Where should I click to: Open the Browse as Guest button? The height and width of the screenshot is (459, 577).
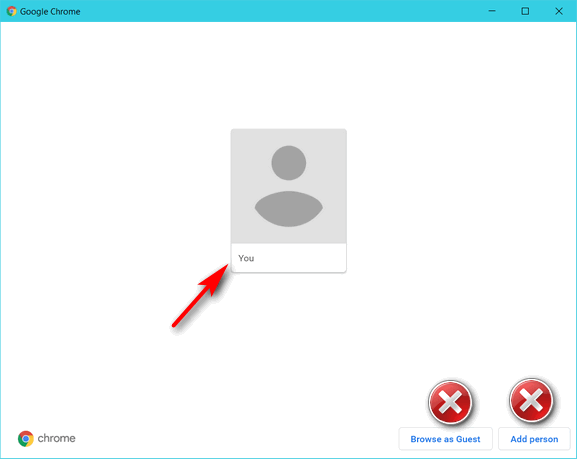[x=445, y=439]
